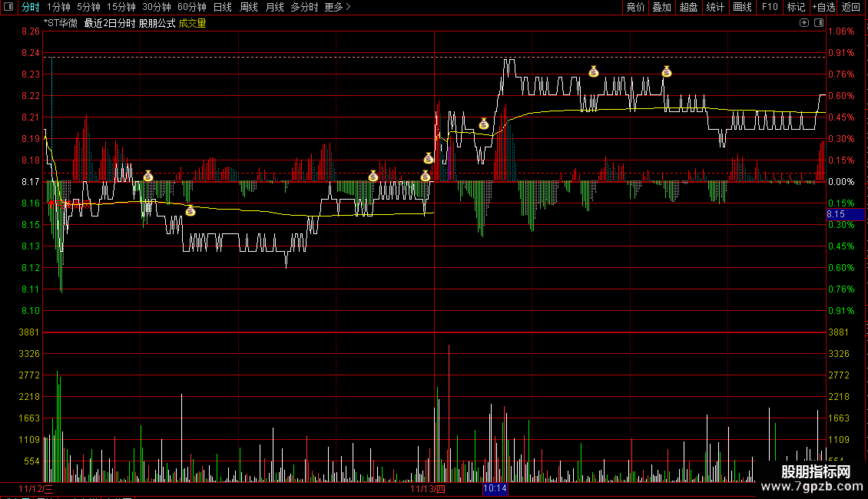Viewport: 868px width, 499px height.
Task: Click the 8.26 price on left axis
Action: (x=31, y=31)
